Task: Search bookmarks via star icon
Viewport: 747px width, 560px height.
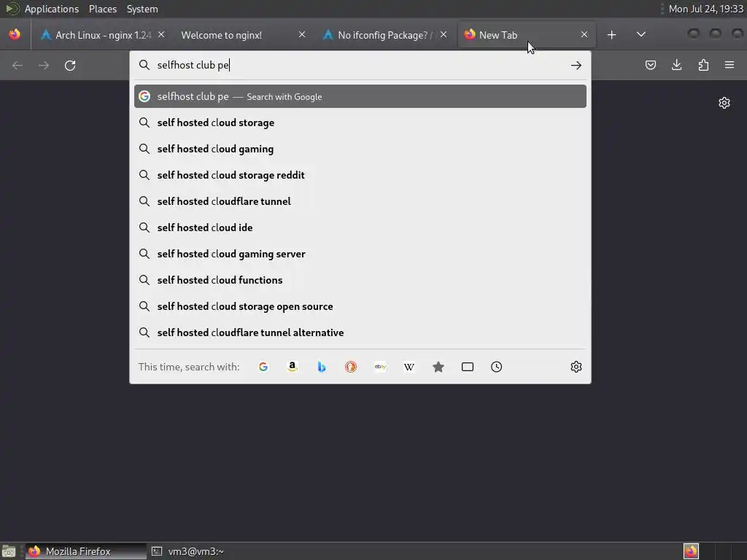Action: click(x=438, y=367)
